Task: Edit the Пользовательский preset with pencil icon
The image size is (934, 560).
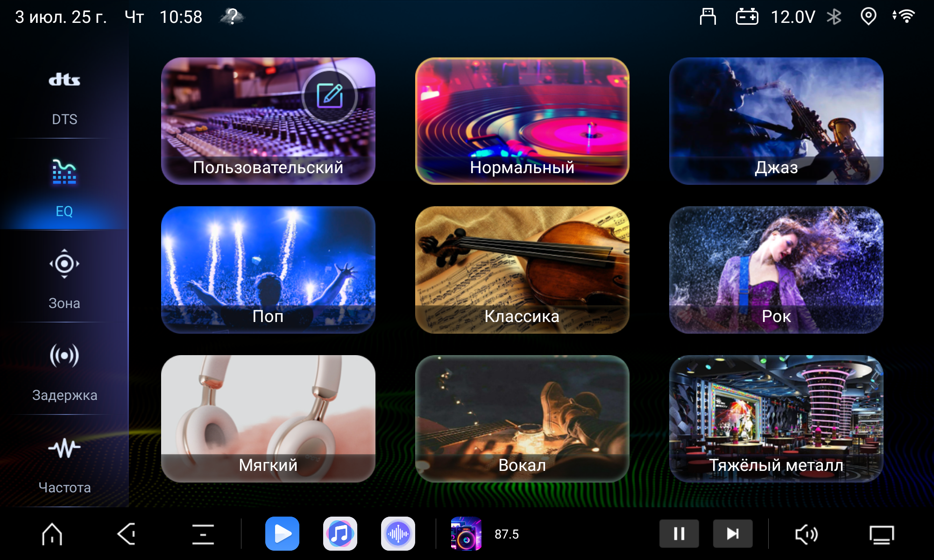Action: pyautogui.click(x=330, y=96)
